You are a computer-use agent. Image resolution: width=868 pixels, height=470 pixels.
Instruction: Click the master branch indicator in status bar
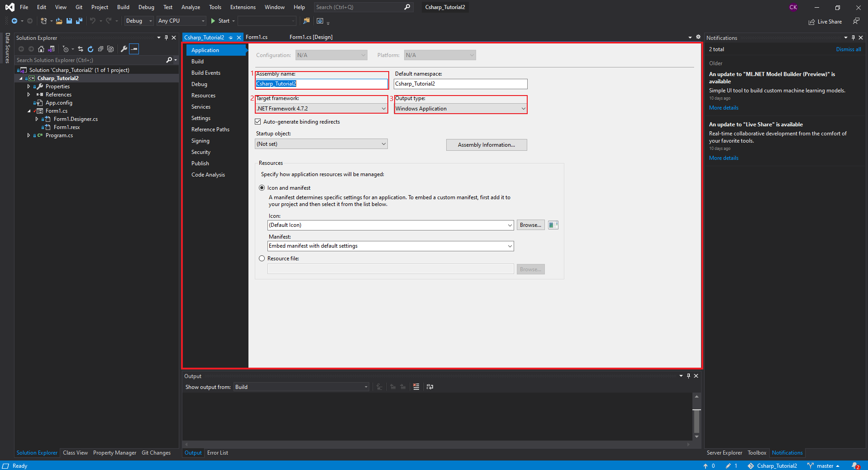824,465
